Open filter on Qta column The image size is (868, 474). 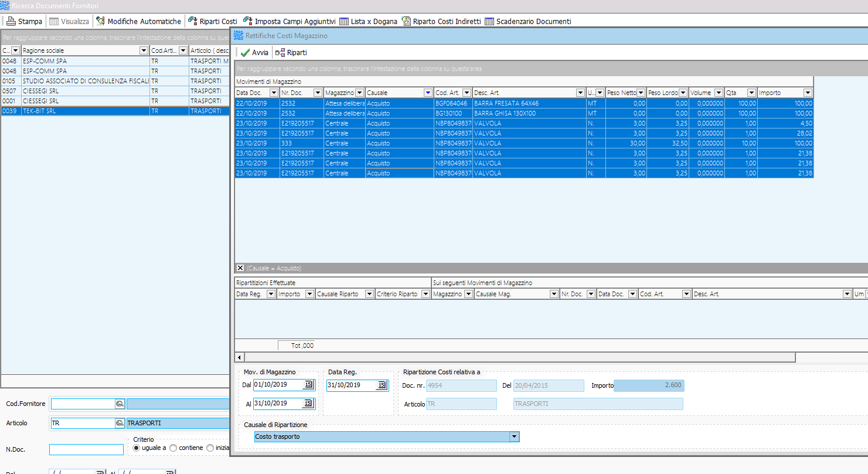(x=751, y=93)
